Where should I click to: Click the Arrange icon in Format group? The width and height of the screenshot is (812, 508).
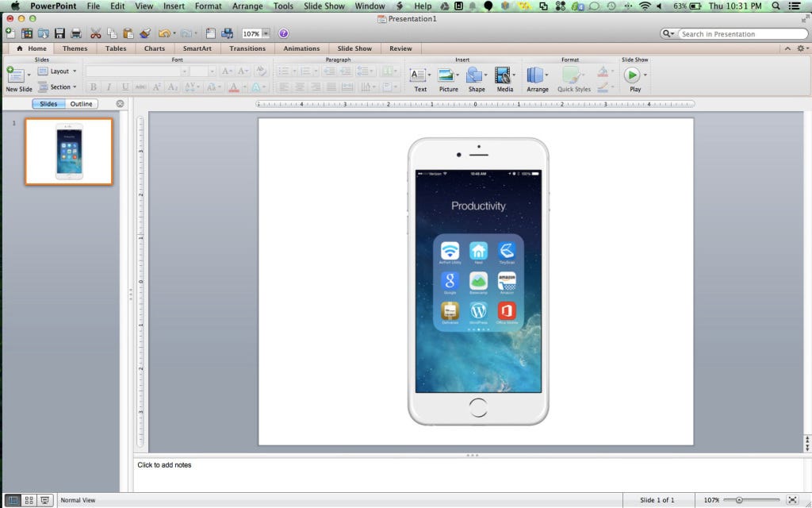coord(534,75)
